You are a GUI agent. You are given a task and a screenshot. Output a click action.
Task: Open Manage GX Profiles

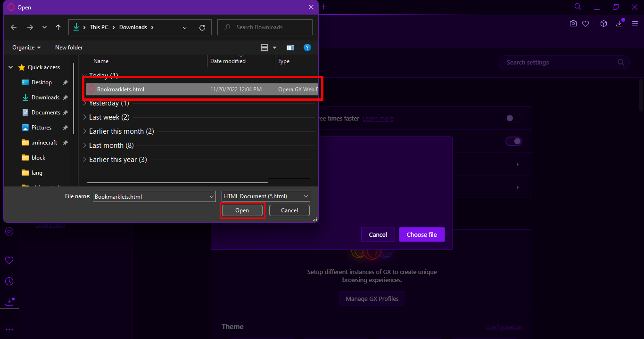[x=372, y=299]
